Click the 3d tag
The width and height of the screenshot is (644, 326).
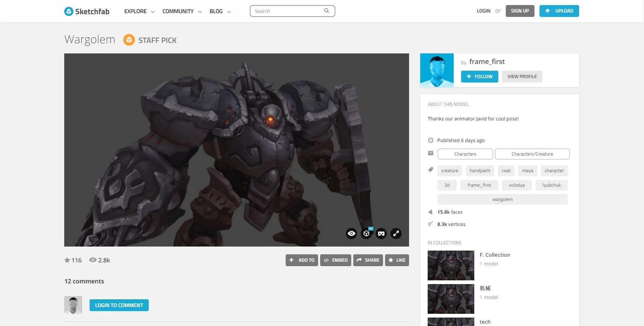click(x=447, y=185)
